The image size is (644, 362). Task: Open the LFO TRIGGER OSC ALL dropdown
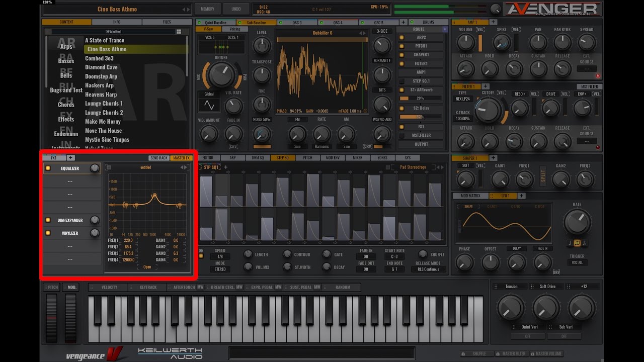click(577, 262)
